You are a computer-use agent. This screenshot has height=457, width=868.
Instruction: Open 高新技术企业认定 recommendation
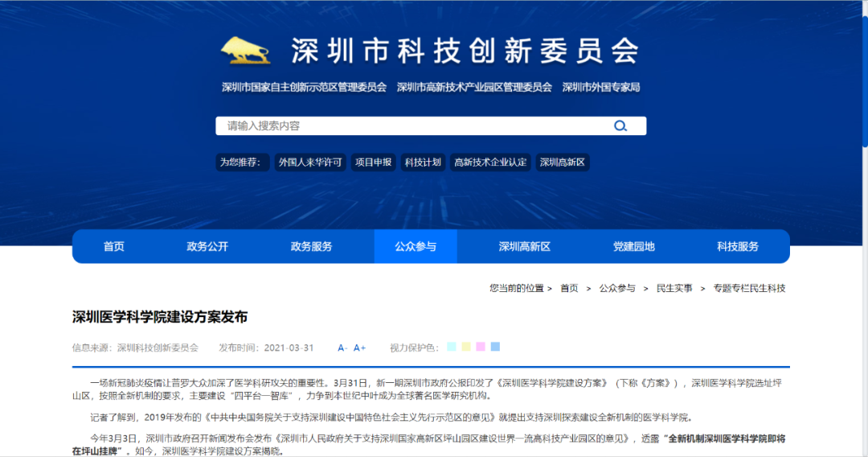[490, 163]
